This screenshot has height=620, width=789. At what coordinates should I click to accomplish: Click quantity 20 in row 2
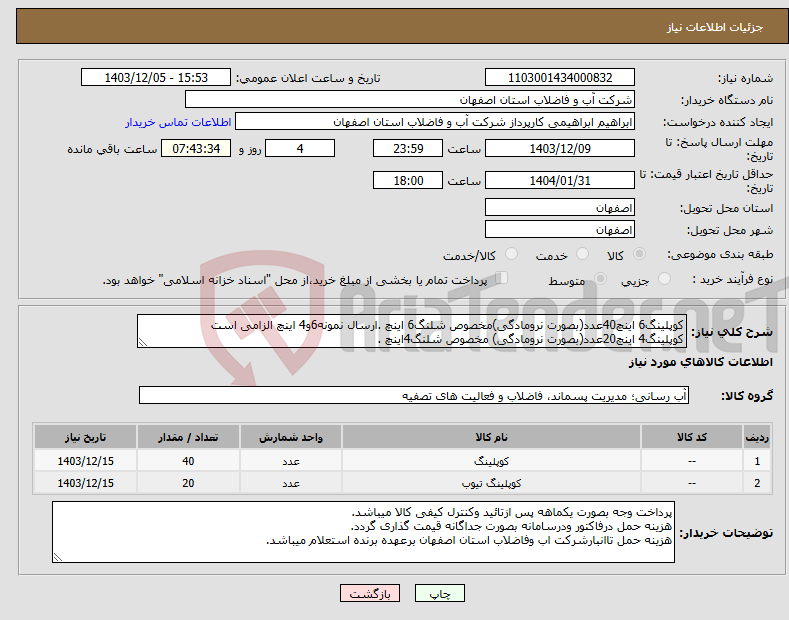(188, 483)
